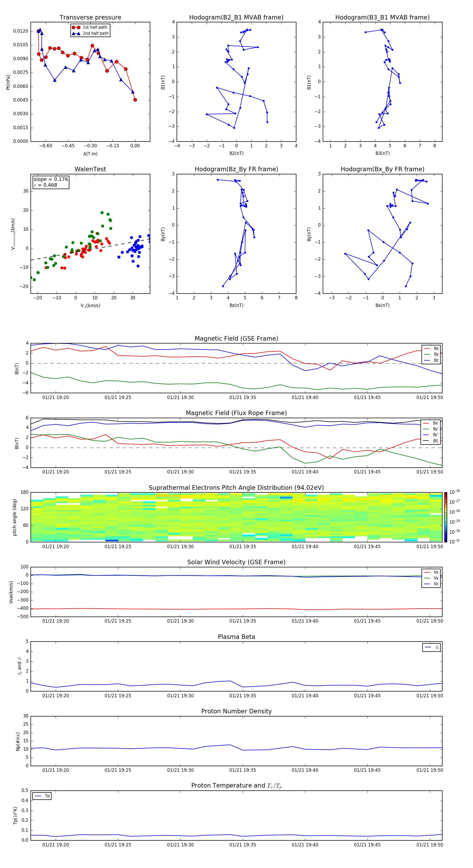The width and height of the screenshot is (473, 868).
Task: Click the "pitch angle (deg)" axis label
Action: pos(14,517)
